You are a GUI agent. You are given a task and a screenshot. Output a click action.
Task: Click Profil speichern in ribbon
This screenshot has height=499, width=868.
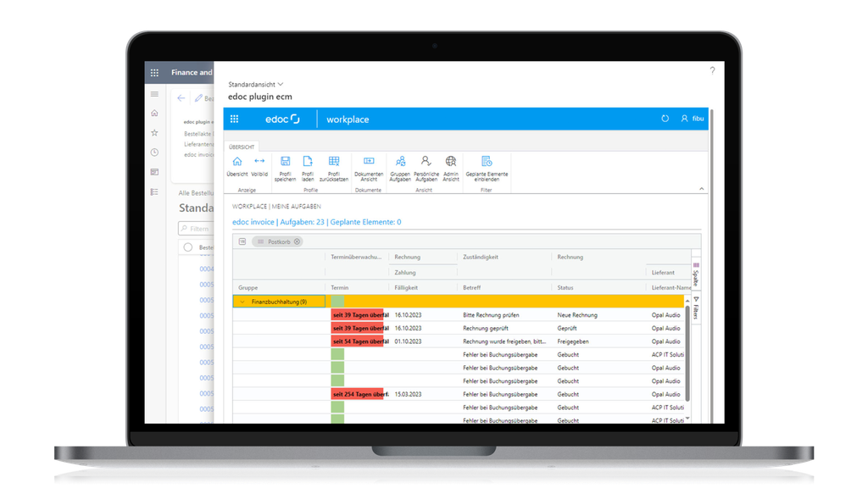[285, 169]
